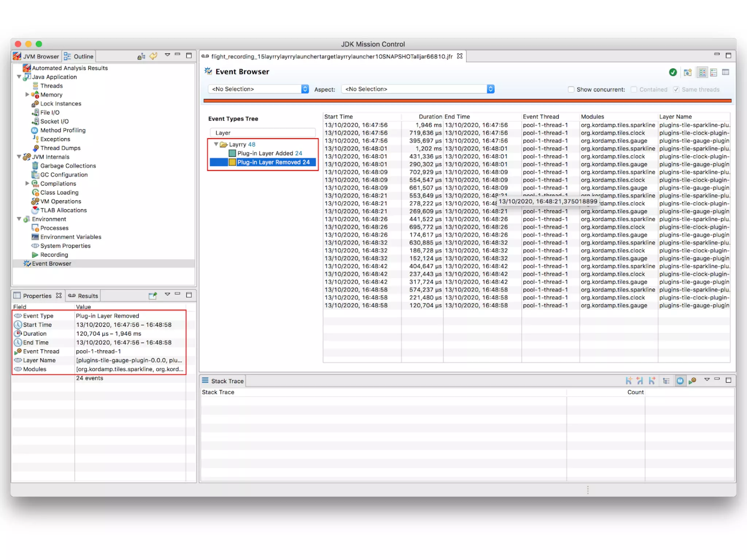This screenshot has height=560, width=747.
Task: Click the tree view icon in Stack Trace
Action: coord(666,381)
